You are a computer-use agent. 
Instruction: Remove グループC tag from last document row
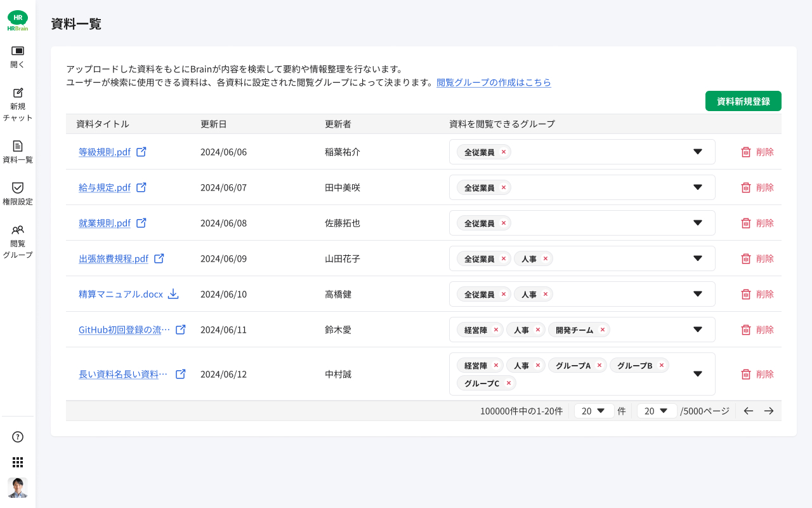point(509,383)
